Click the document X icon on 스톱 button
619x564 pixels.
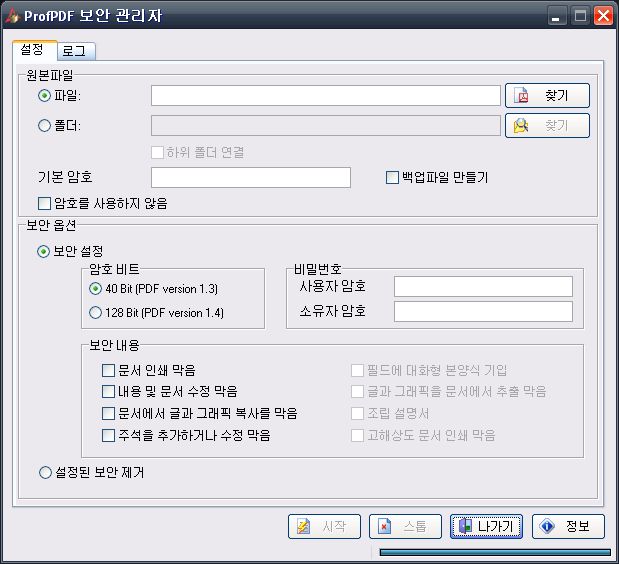coord(384,527)
